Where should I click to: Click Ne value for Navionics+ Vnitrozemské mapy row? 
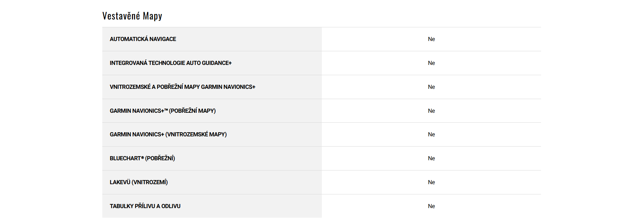431,135
